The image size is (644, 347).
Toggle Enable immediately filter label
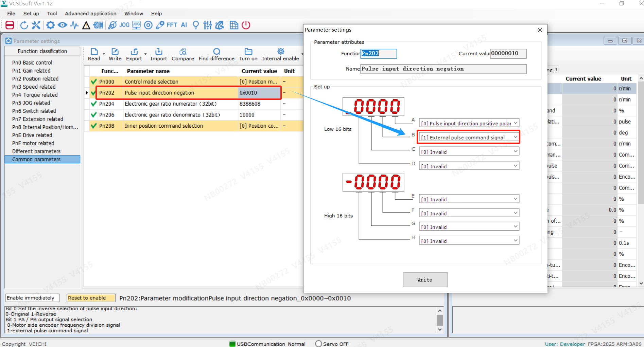point(32,298)
